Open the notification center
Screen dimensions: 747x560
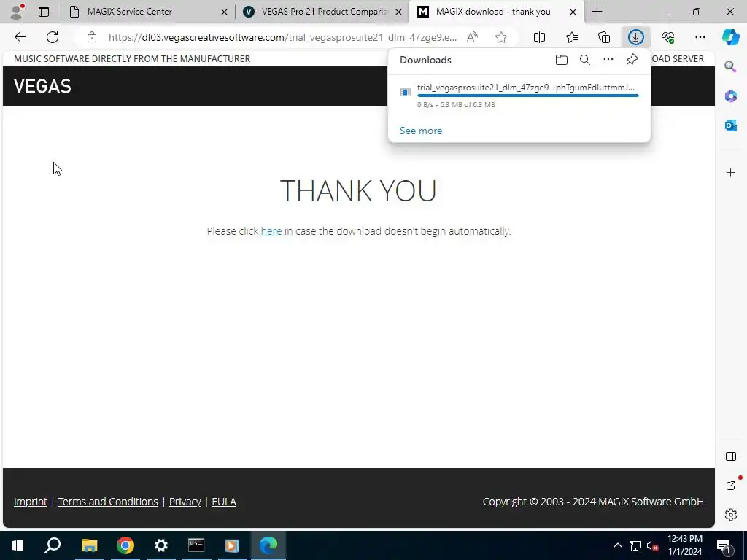(x=724, y=545)
